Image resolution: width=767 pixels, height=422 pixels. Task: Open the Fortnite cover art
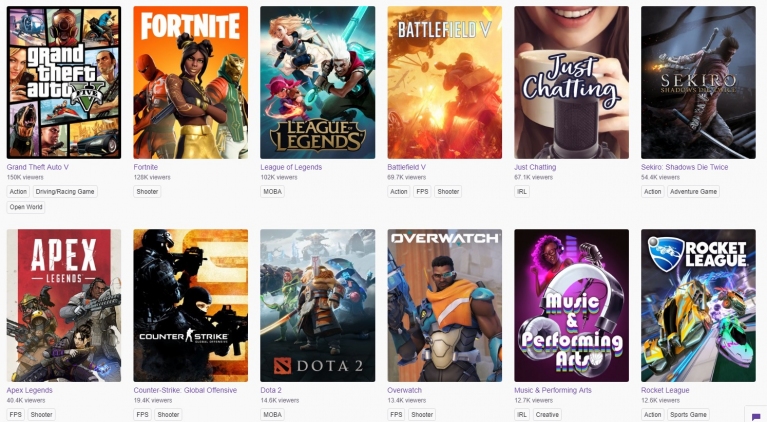191,82
